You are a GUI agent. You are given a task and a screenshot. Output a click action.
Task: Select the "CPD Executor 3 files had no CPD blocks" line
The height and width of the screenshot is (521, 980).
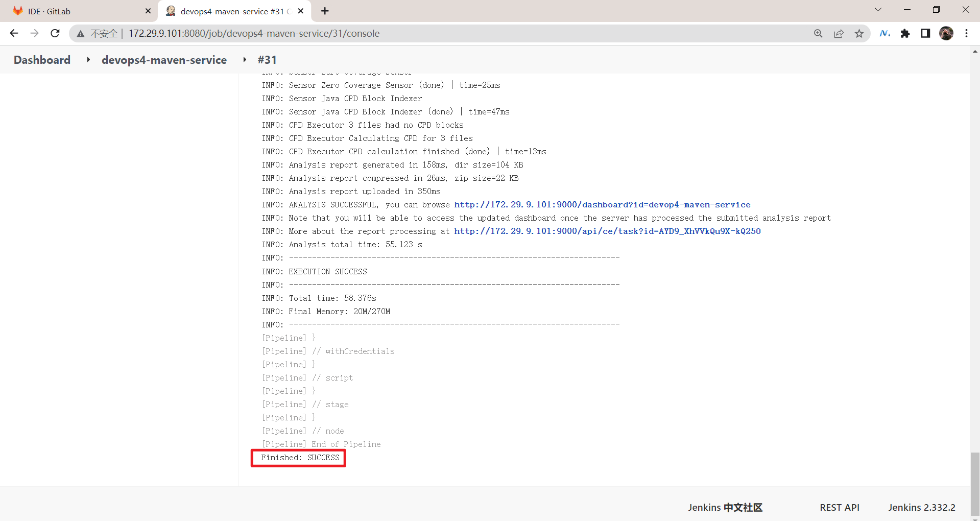(x=363, y=125)
